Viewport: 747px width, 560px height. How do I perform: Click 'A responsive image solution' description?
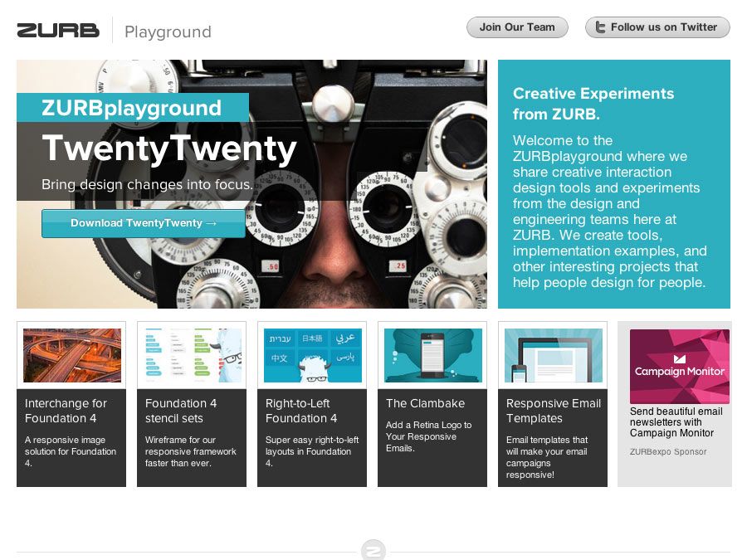click(71, 451)
